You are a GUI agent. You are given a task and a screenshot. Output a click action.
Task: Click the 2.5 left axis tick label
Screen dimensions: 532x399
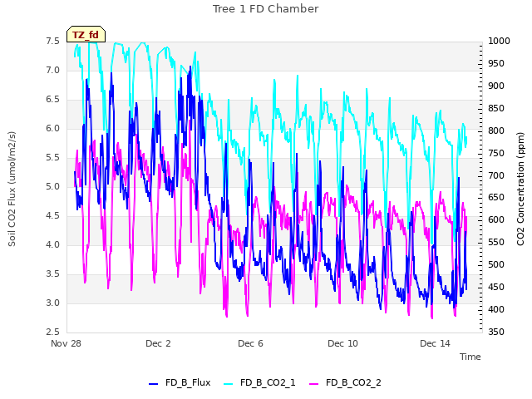point(52,332)
